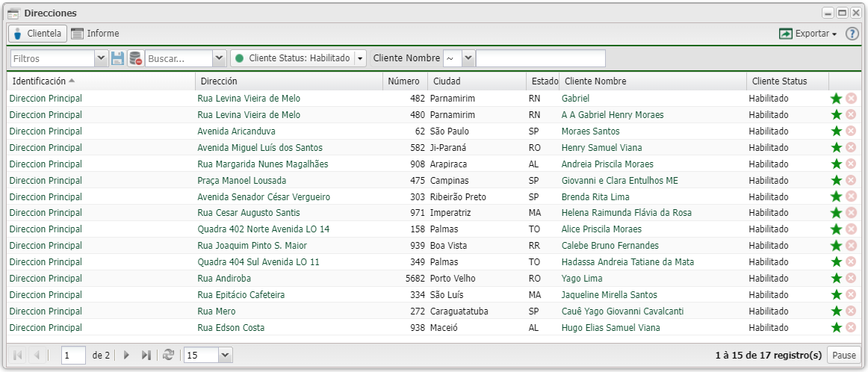The height and width of the screenshot is (372, 868).
Task: Click the save filter floppy disk icon
Action: coord(117,58)
